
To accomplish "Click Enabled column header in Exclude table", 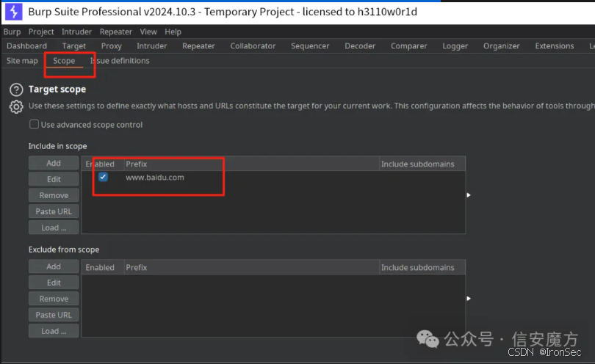I will click(103, 268).
